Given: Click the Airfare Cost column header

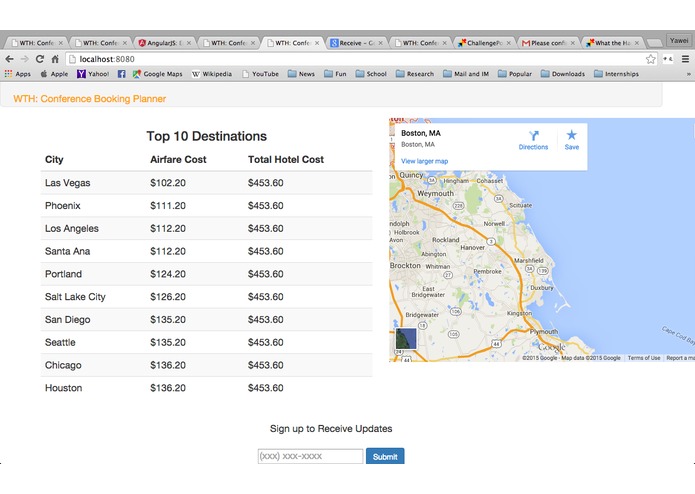Looking at the screenshot, I should (x=178, y=159).
